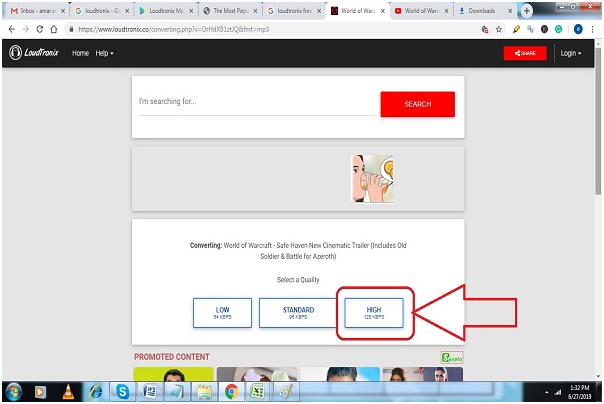Switch to the loudtronix free Google tab
604x404 pixels.
(x=294, y=11)
